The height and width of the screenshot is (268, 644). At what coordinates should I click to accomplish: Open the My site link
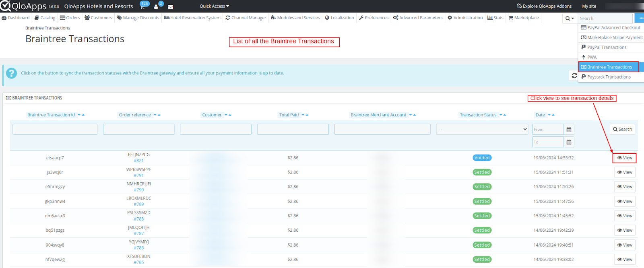589,6
